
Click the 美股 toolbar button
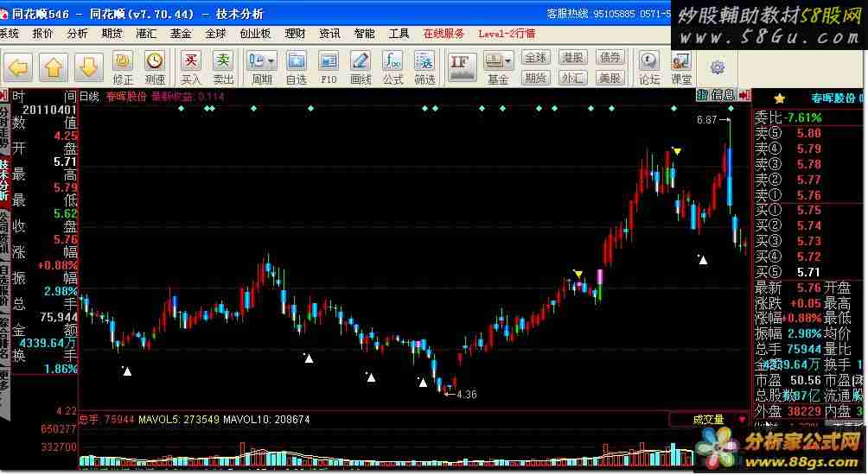(610, 78)
